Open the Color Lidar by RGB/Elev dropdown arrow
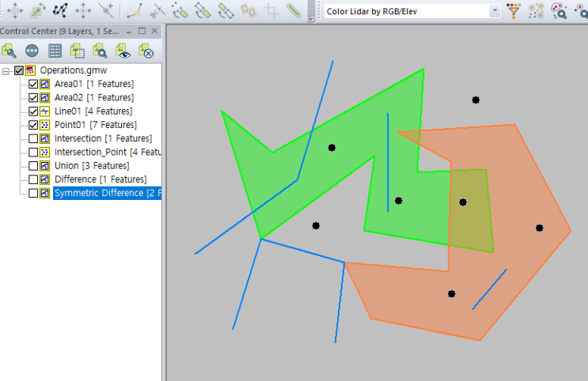 (495, 11)
